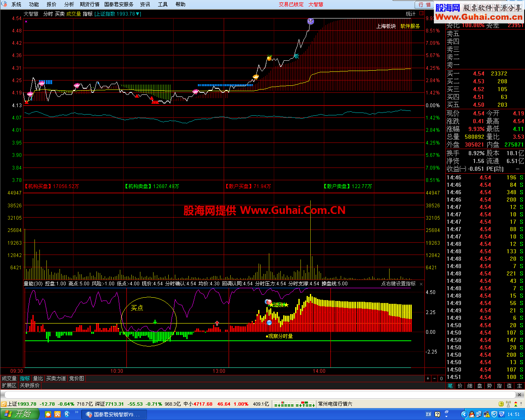This screenshot has height=420, width=525.
Task: Switch to the 成交量 bottom tab
Action: coord(9,379)
